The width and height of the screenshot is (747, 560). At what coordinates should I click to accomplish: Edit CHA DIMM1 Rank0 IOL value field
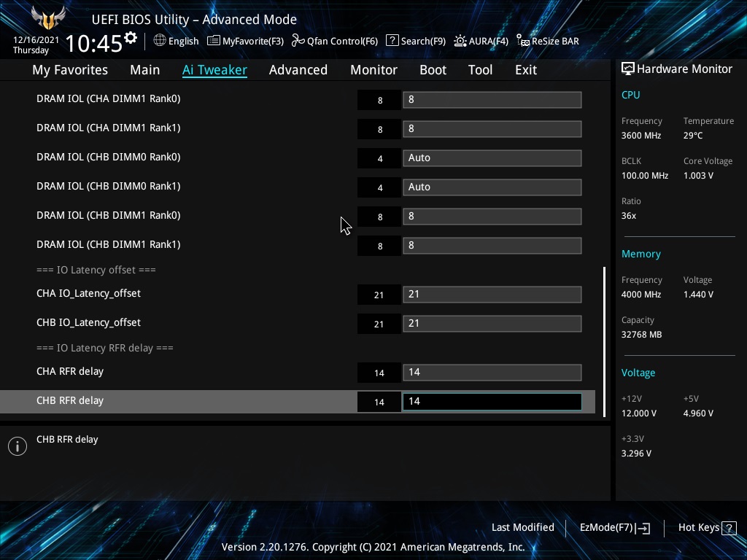click(492, 100)
